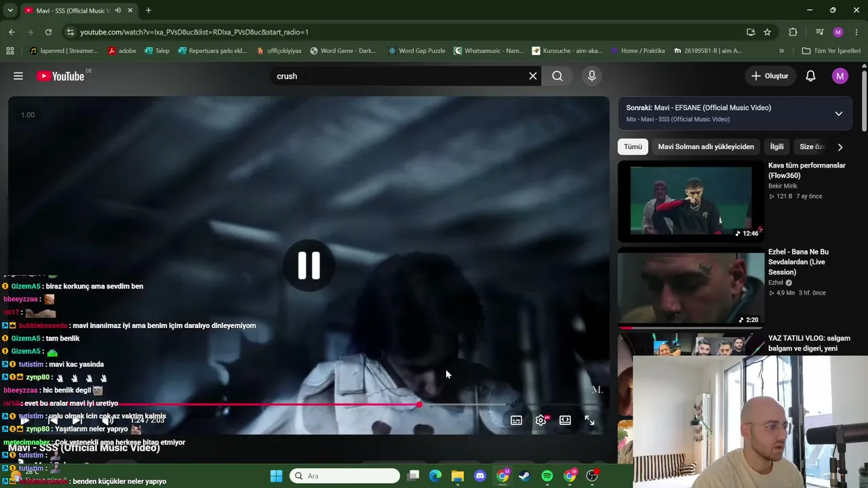Seek using the red video progress bar
The height and width of the screenshot is (488, 868).
point(309,405)
